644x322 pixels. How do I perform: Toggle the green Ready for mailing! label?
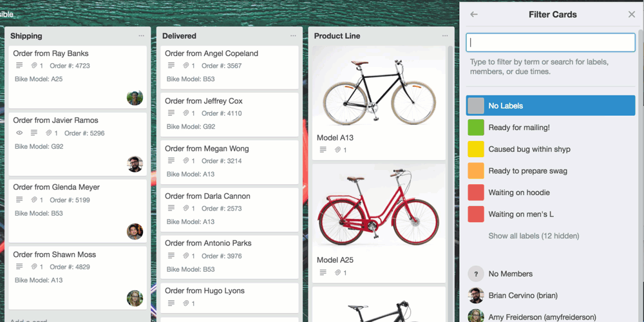[551, 128]
